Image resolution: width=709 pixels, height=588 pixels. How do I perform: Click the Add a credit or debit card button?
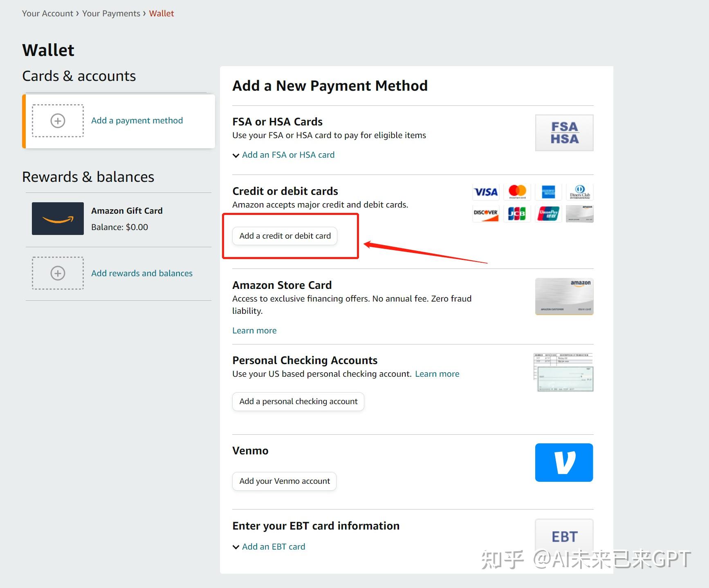(x=285, y=236)
